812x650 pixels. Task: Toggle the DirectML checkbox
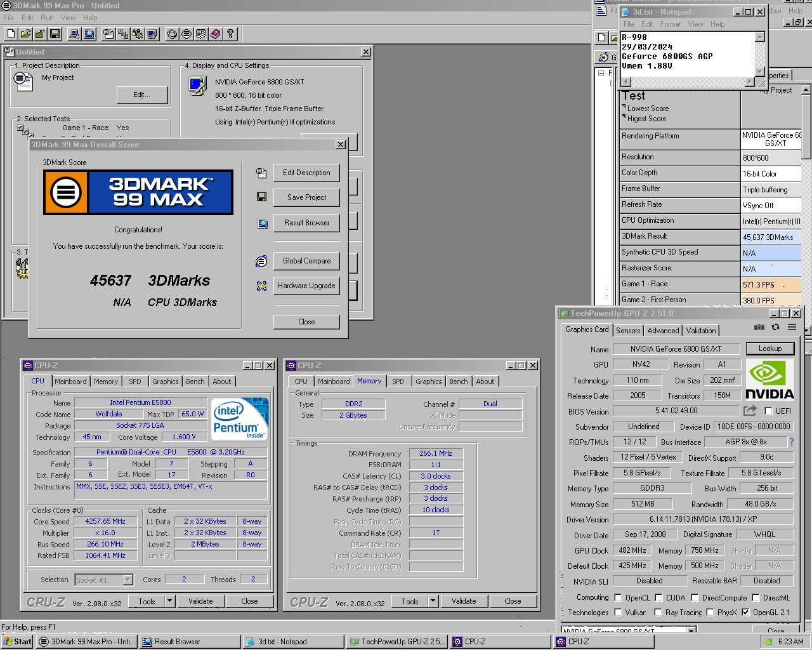756,597
